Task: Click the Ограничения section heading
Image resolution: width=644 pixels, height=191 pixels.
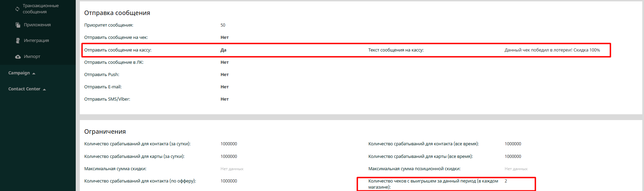Action: [105, 132]
